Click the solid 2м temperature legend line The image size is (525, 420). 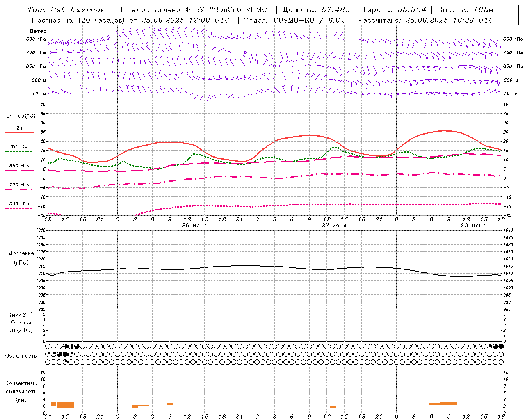click(x=19, y=132)
